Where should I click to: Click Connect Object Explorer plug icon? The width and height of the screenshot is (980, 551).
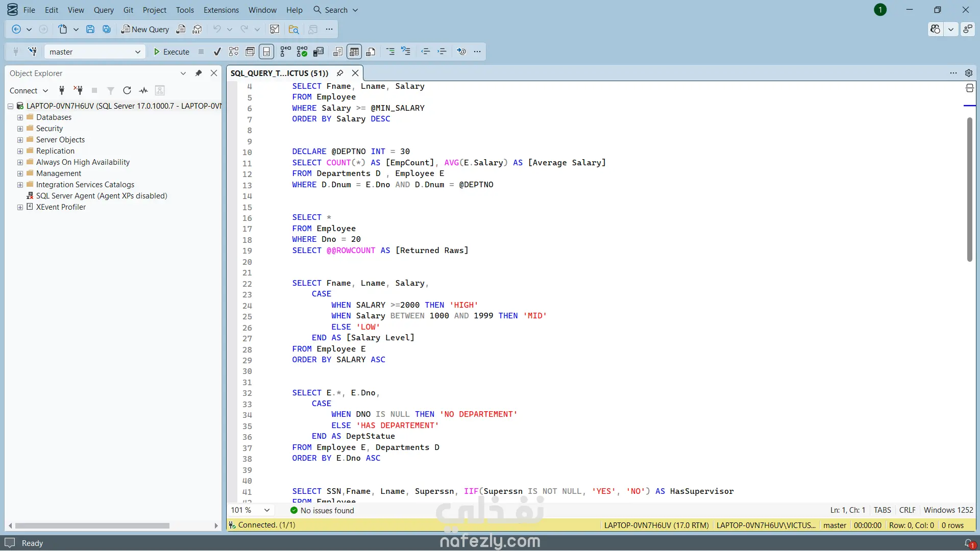coord(62,90)
